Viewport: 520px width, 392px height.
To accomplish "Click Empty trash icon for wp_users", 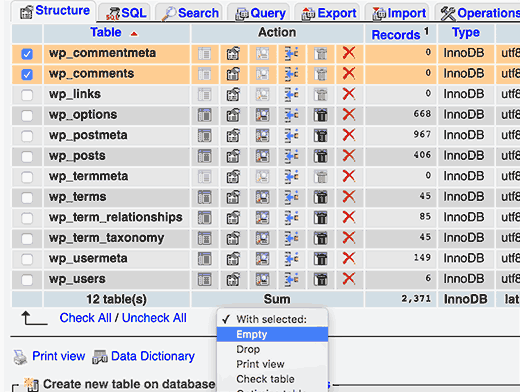I will pyautogui.click(x=320, y=279).
